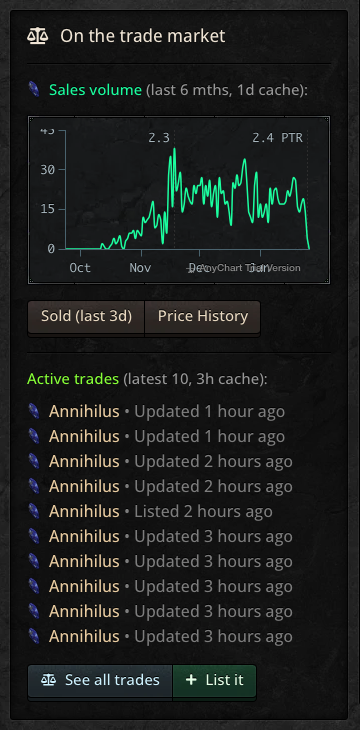Click the charm icon on the last Annihilus trade
The width and height of the screenshot is (360, 730).
[x=34, y=636]
